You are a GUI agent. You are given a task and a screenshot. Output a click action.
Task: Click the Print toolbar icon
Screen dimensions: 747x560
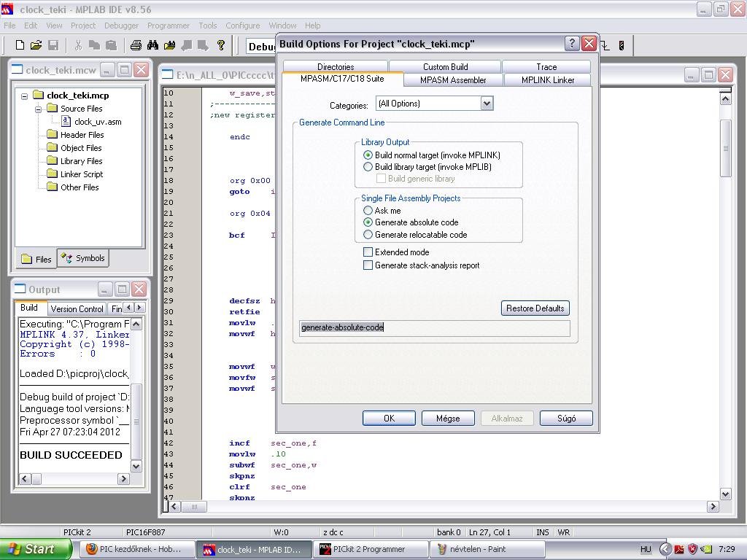pyautogui.click(x=136, y=45)
